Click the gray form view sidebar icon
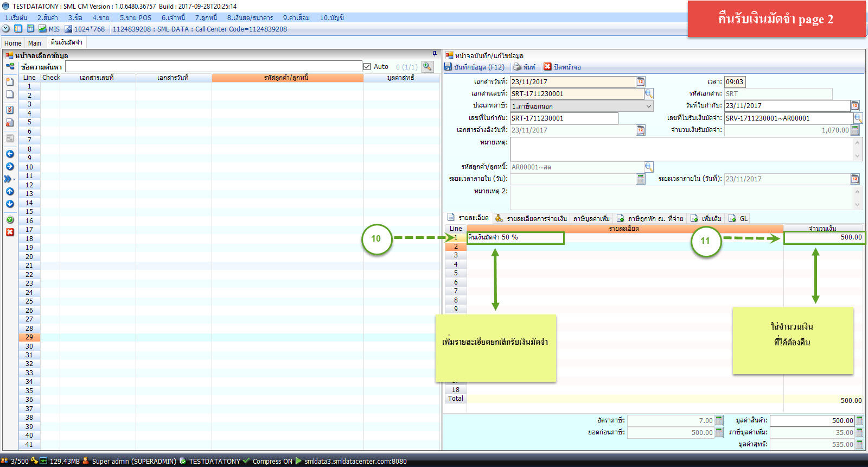This screenshot has height=467, width=868. 10,138
